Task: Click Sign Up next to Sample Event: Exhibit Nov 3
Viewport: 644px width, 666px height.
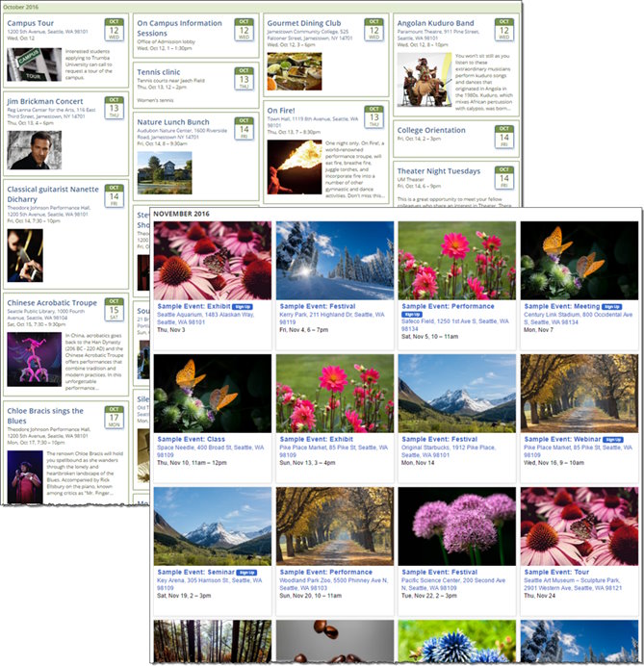Action: point(243,307)
